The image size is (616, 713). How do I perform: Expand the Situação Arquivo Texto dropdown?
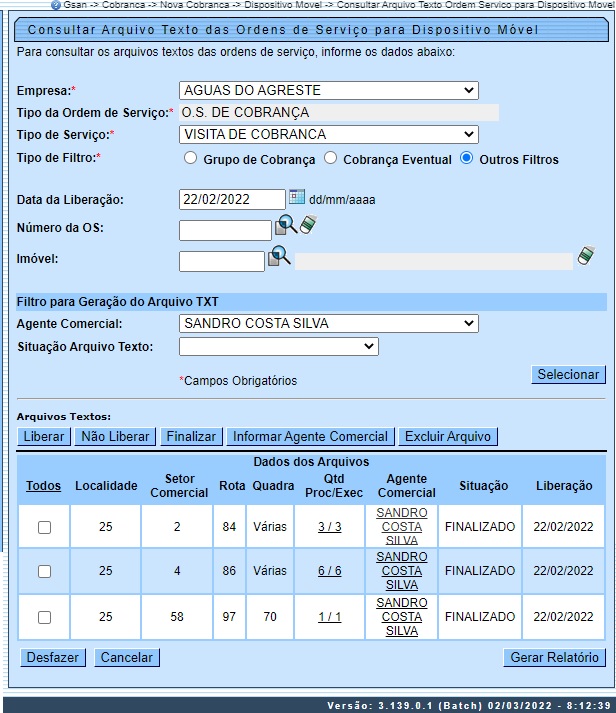278,346
